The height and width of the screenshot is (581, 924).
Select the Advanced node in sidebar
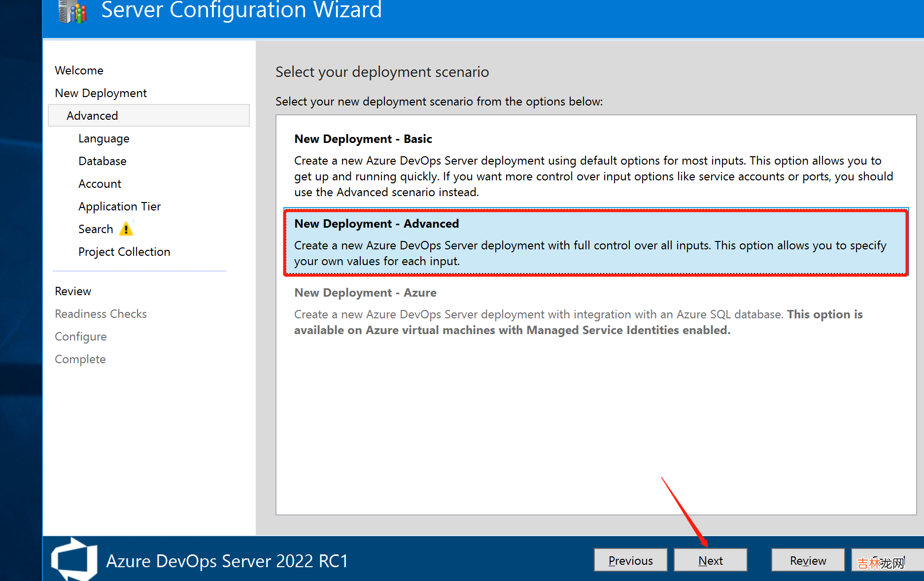tap(92, 116)
